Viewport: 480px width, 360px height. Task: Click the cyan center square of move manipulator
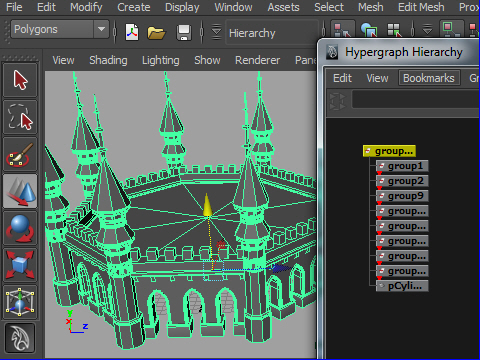pyautogui.click(x=213, y=270)
